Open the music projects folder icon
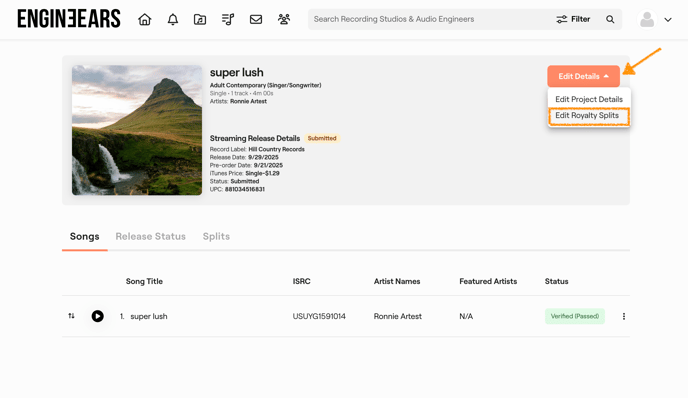 (x=200, y=19)
